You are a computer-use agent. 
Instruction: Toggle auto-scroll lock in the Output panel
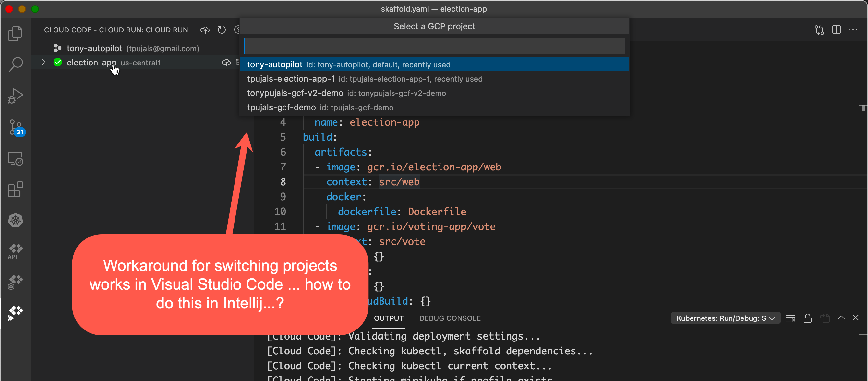[807, 318]
